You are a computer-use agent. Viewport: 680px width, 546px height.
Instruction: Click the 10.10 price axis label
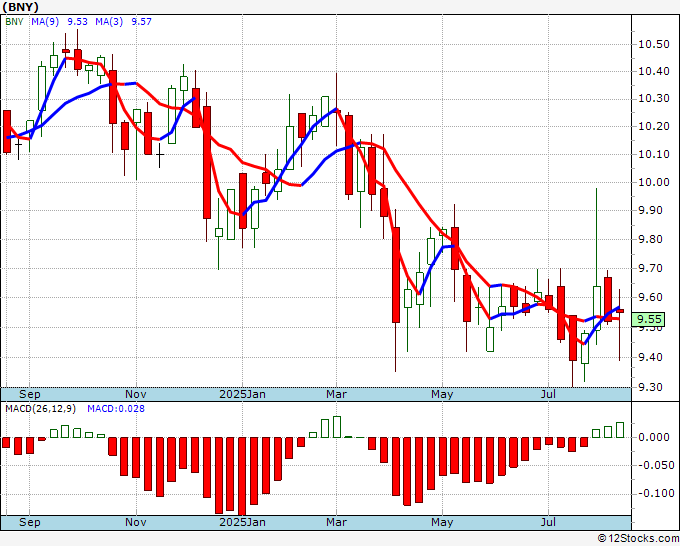[x=654, y=154]
